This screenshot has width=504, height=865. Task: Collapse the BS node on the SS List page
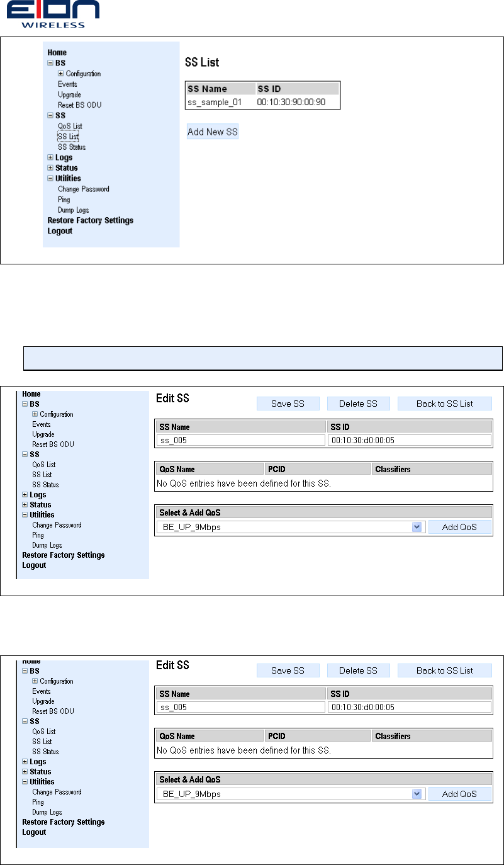tap(50, 63)
